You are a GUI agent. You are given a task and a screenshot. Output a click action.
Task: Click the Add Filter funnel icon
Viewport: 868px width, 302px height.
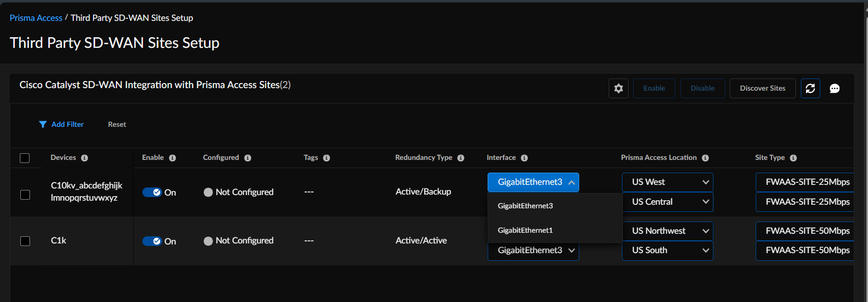pos(43,124)
